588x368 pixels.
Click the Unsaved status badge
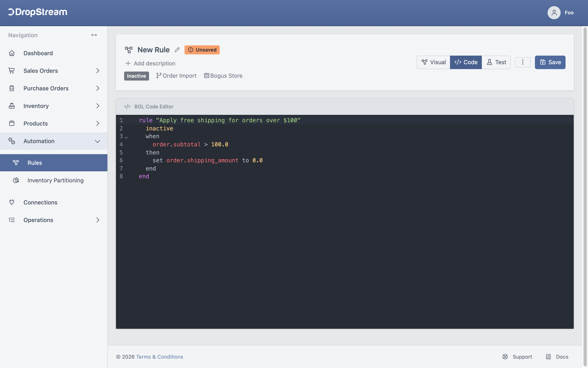click(202, 50)
